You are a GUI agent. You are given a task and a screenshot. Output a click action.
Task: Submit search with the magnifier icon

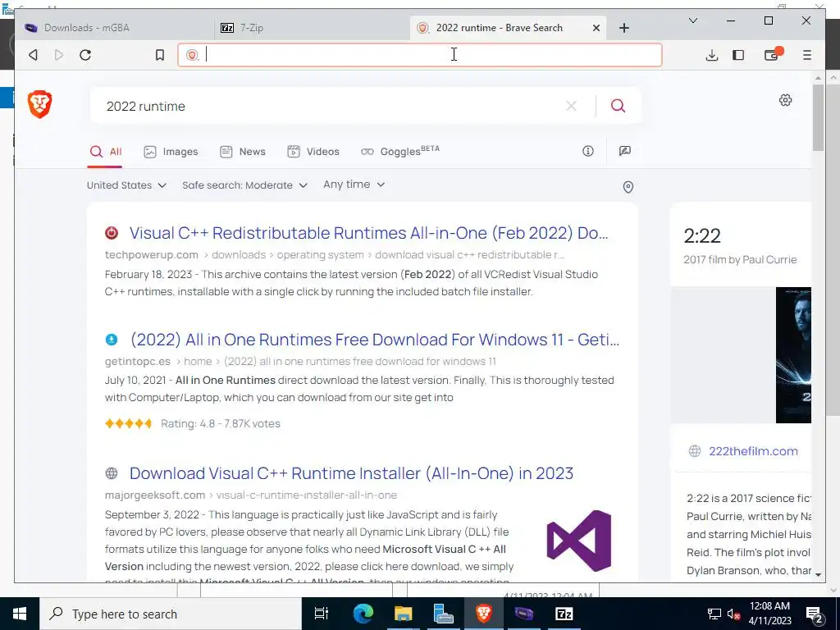618,106
